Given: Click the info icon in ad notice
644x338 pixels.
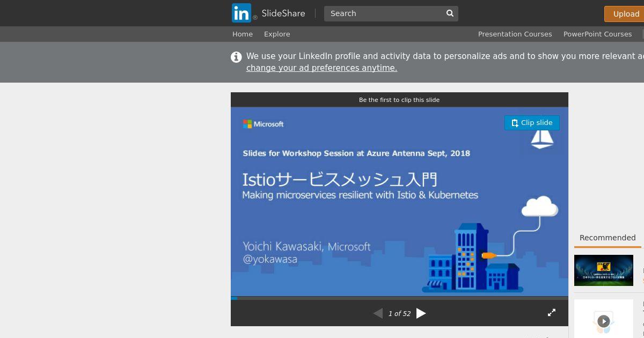Looking at the screenshot, I should [x=236, y=57].
